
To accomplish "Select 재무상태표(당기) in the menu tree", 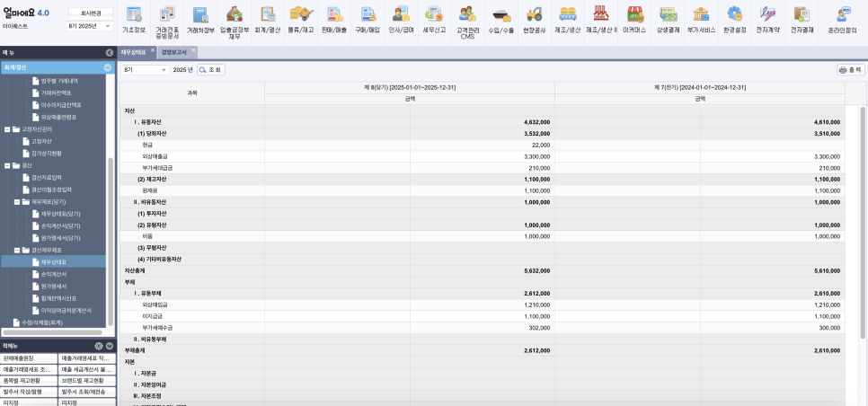I will (60, 214).
